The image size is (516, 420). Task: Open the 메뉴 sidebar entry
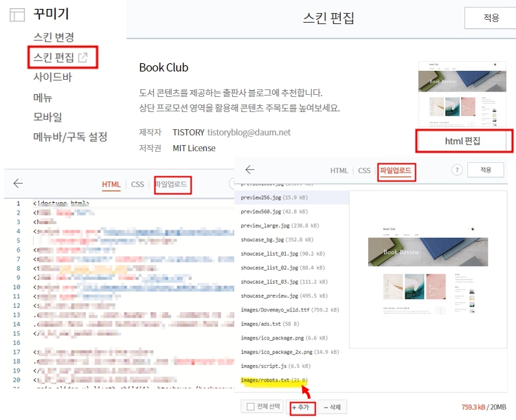pyautogui.click(x=43, y=98)
